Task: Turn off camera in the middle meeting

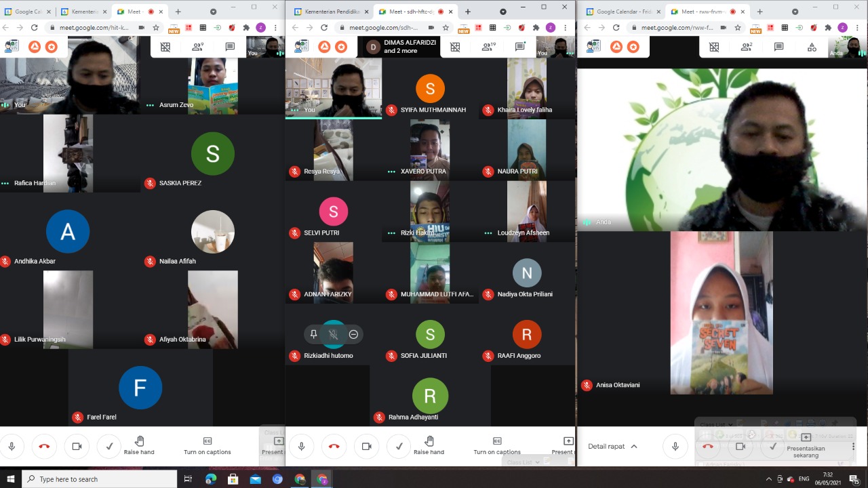Action: click(x=367, y=446)
